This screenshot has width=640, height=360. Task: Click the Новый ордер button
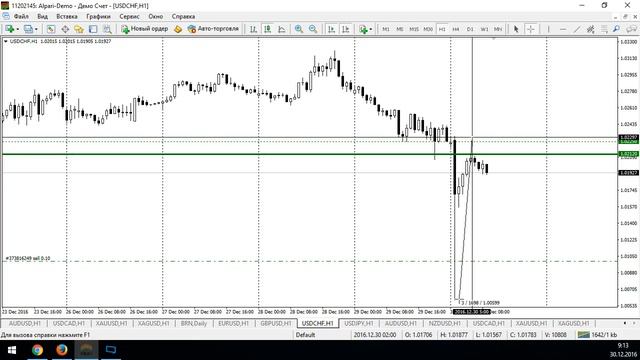pyautogui.click(x=144, y=29)
